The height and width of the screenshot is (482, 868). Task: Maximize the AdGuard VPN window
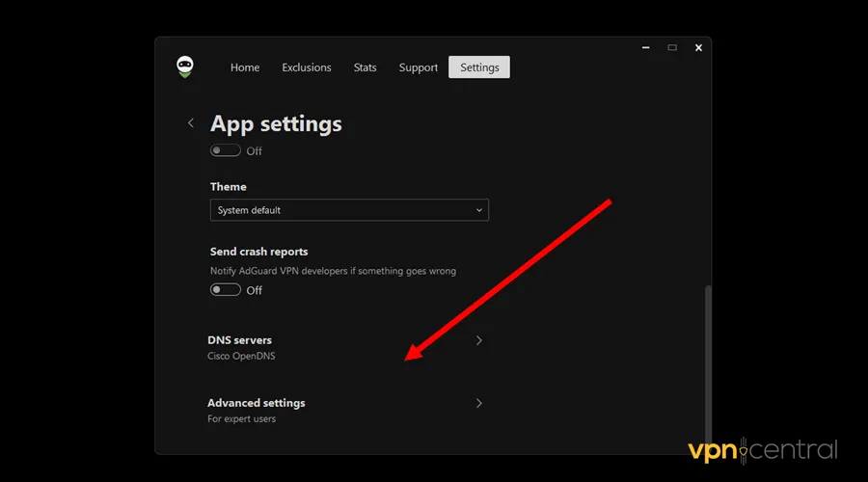(x=672, y=47)
